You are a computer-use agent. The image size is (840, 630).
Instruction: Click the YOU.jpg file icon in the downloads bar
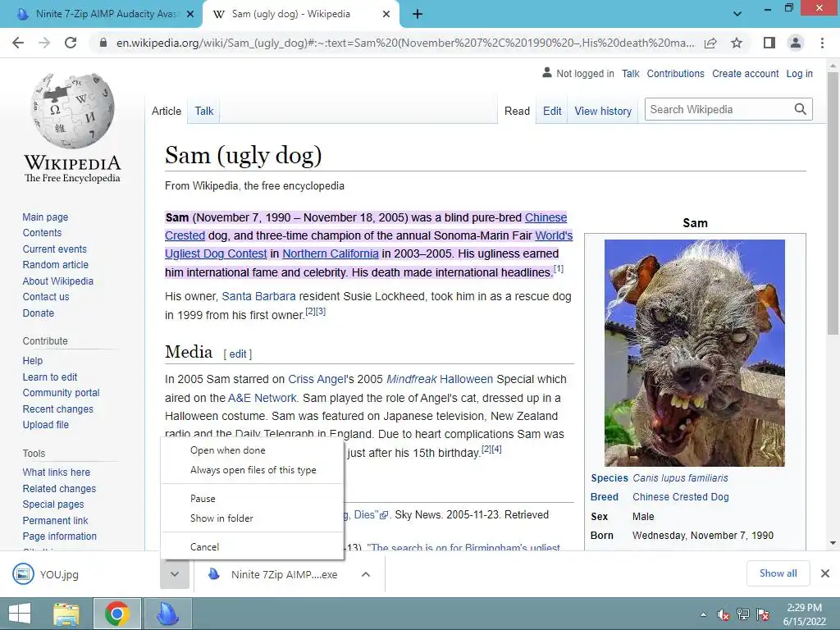point(23,574)
